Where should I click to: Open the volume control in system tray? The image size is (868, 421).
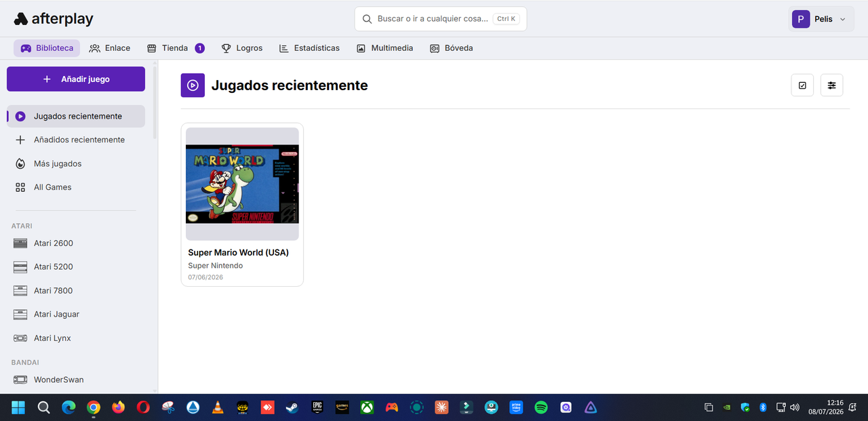[795, 407]
